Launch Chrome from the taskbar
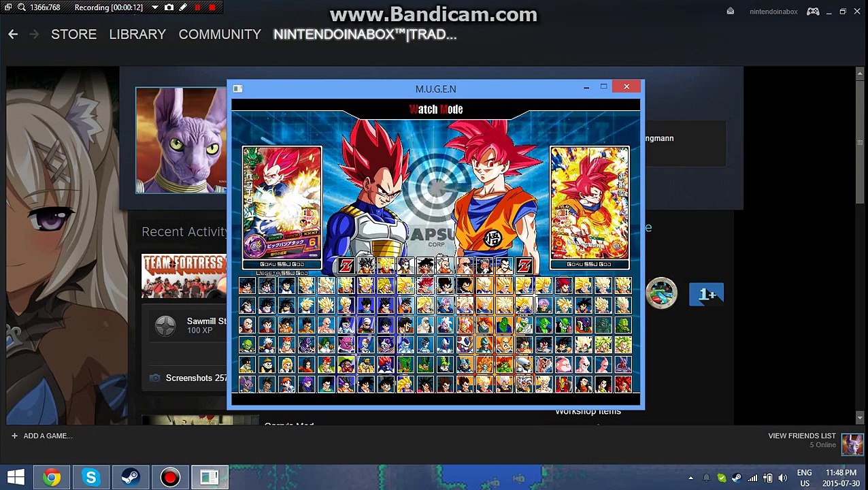Viewport: 868px width, 490px height. click(x=52, y=478)
